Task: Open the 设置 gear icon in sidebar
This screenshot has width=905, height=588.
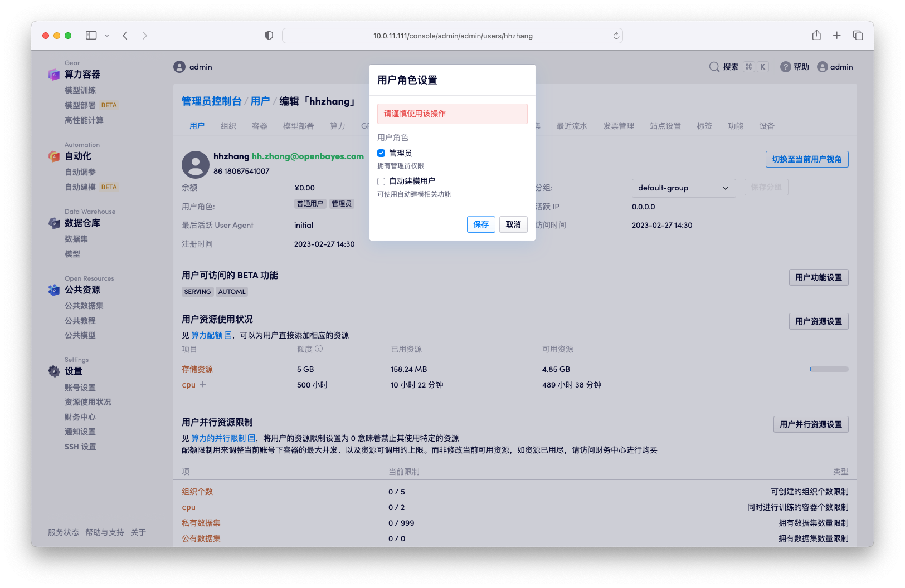Action: [53, 371]
